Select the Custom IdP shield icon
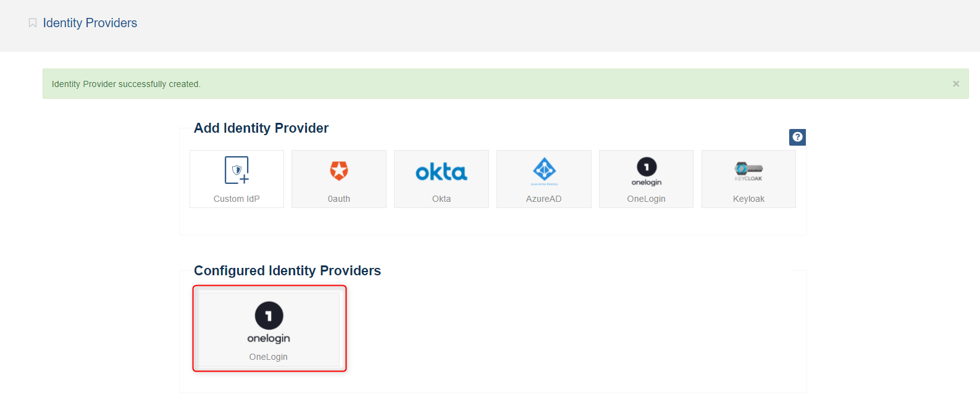 (x=237, y=170)
